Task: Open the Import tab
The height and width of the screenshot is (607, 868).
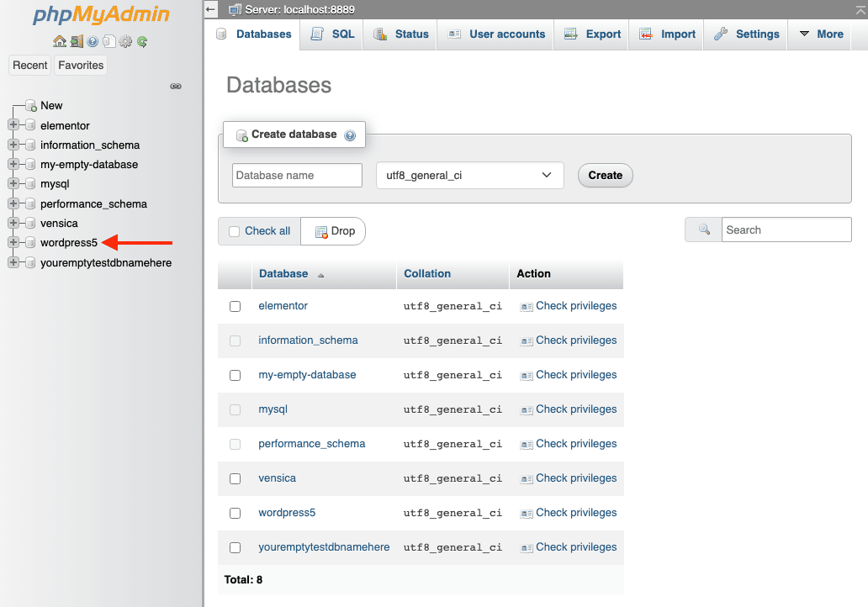Action: 666,34
